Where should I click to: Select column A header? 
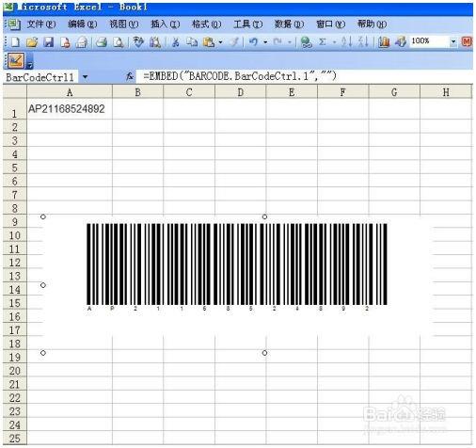pyautogui.click(x=70, y=92)
